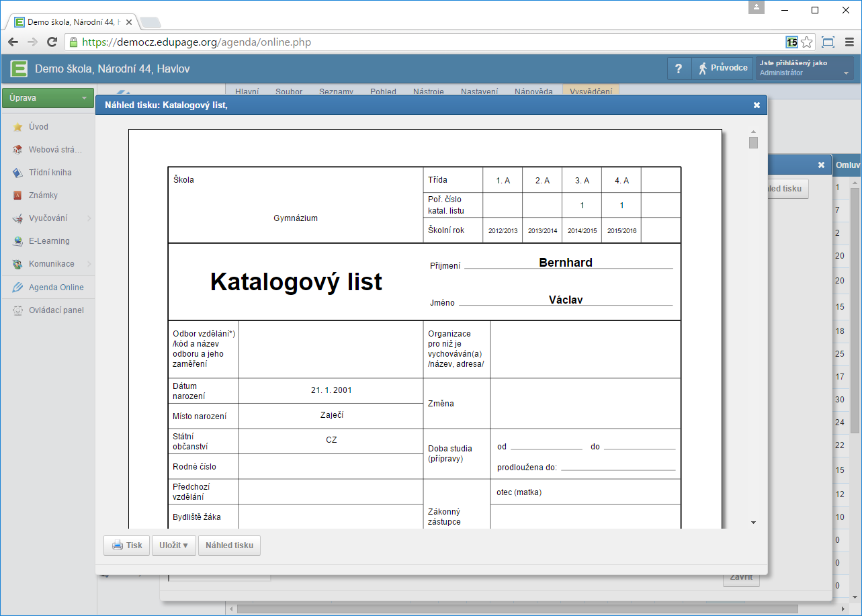This screenshot has width=862, height=616.
Task: Click the Chrome user profile icon
Action: pyautogui.click(x=757, y=7)
